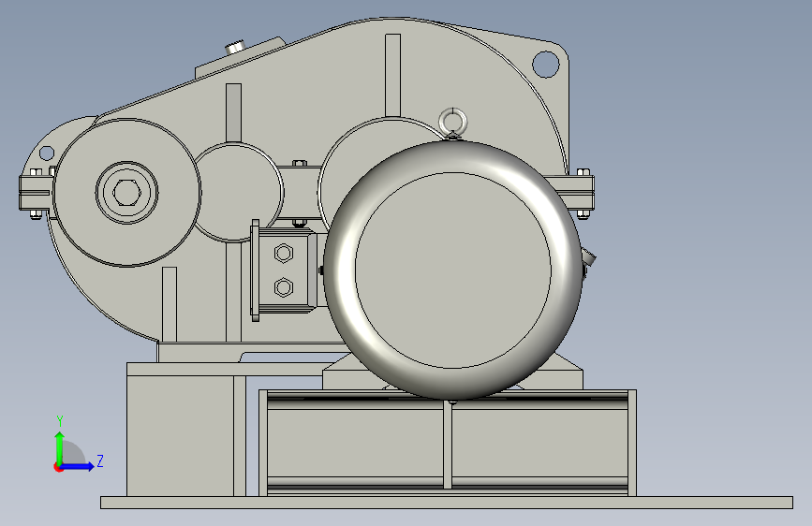Select the hex bolt head on left shaft cover
The width and height of the screenshot is (812, 526).
126,193
